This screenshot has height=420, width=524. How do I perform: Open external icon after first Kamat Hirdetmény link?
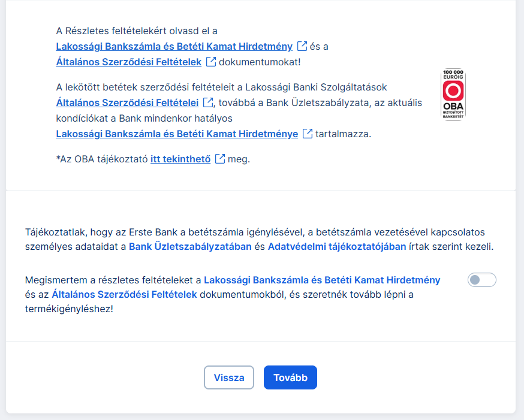click(x=303, y=46)
